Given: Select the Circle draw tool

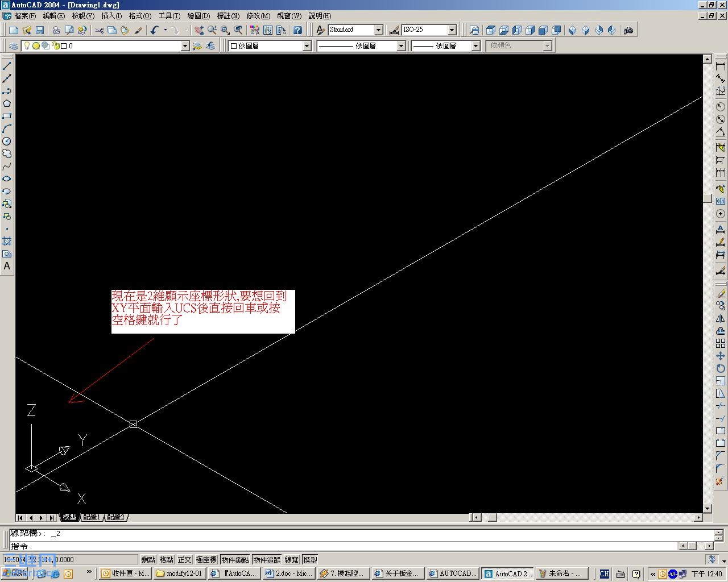Looking at the screenshot, I should [x=7, y=141].
